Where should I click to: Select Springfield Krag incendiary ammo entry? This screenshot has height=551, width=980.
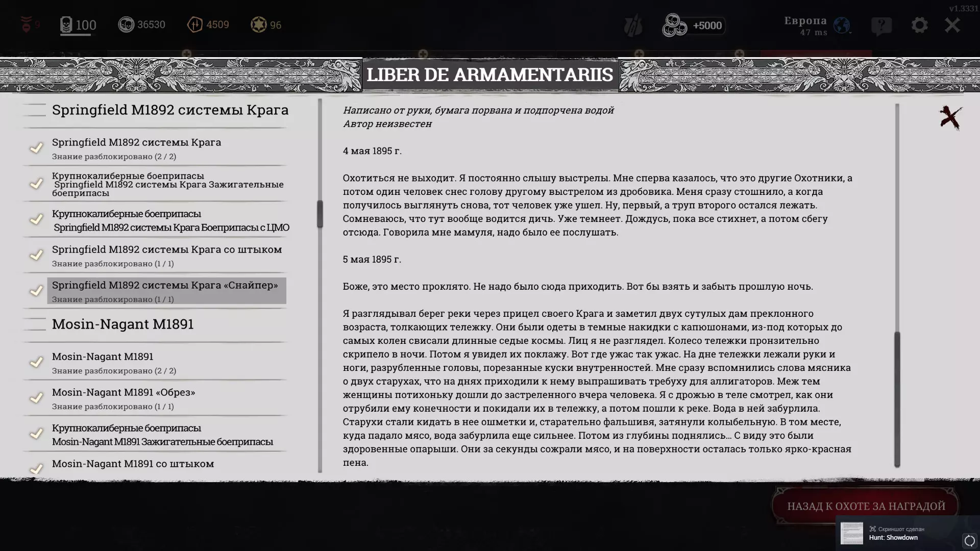(167, 184)
